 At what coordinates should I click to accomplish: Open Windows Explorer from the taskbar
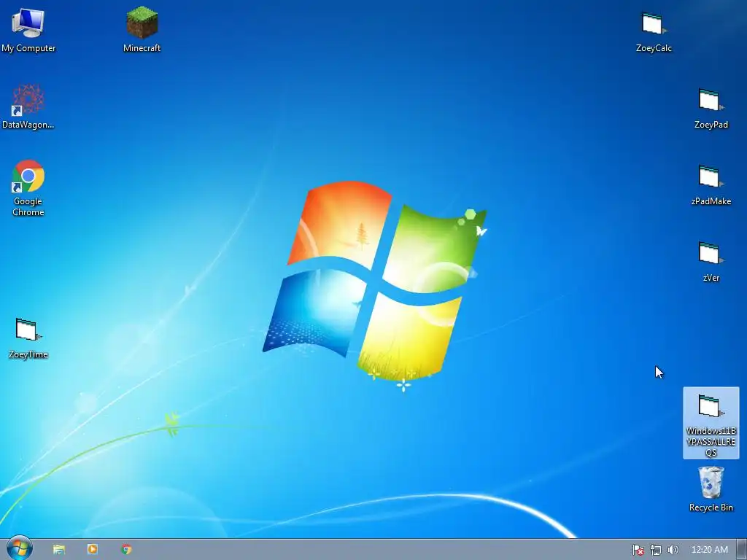(59, 550)
